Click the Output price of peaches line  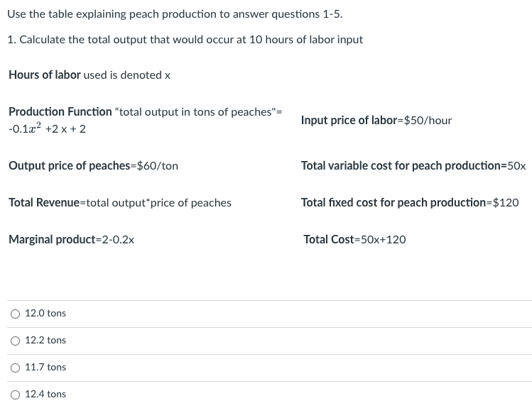tap(93, 166)
